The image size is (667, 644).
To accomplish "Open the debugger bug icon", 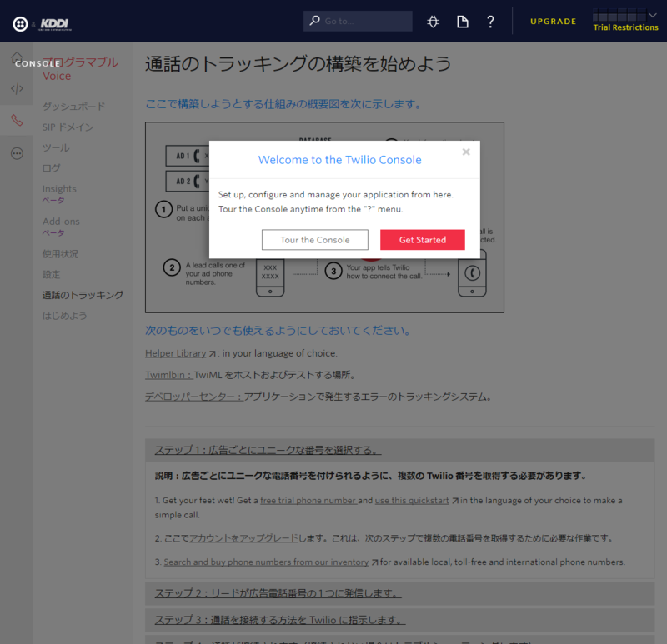I will pos(433,22).
